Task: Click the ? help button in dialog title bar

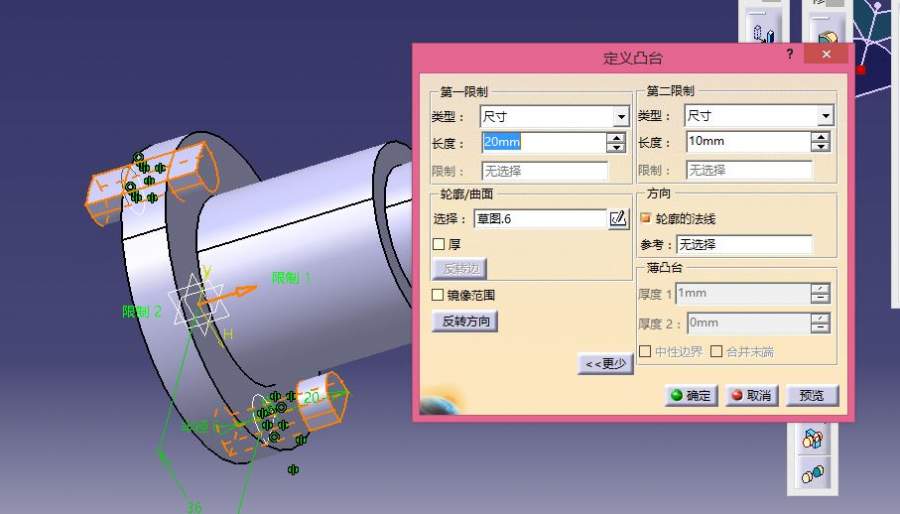Action: [x=790, y=54]
